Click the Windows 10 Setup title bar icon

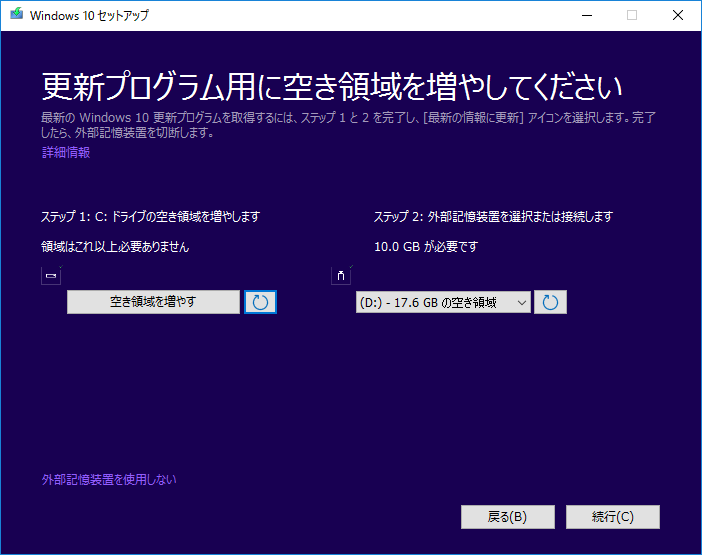[x=17, y=14]
